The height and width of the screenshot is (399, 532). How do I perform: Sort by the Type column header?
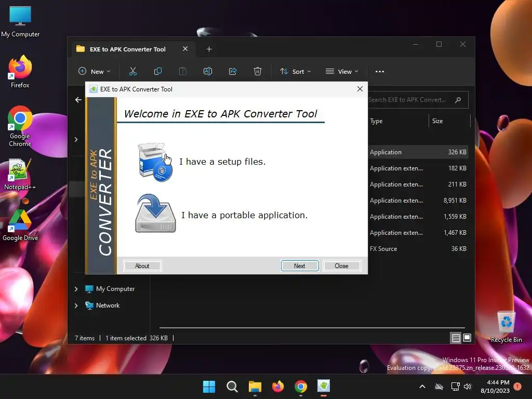pyautogui.click(x=376, y=121)
